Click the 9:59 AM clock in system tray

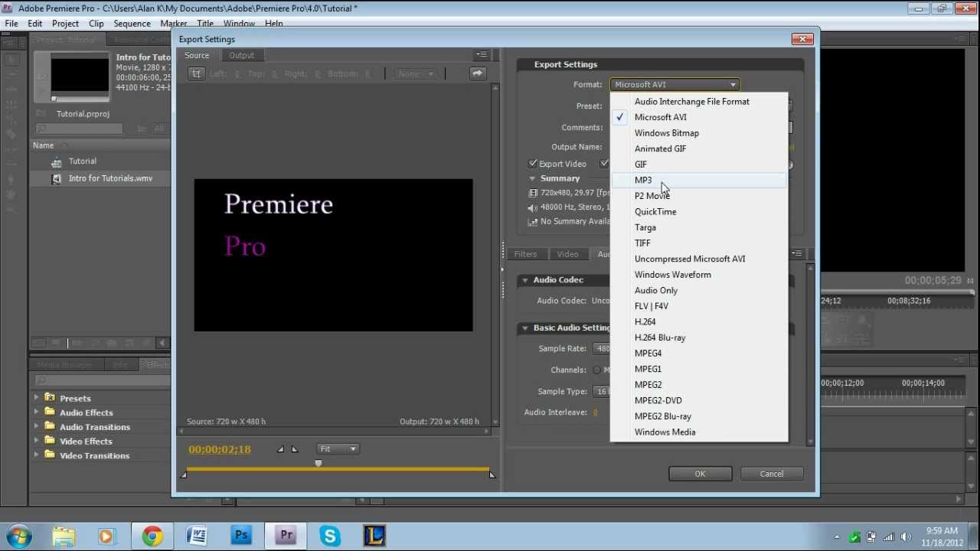[x=942, y=530]
